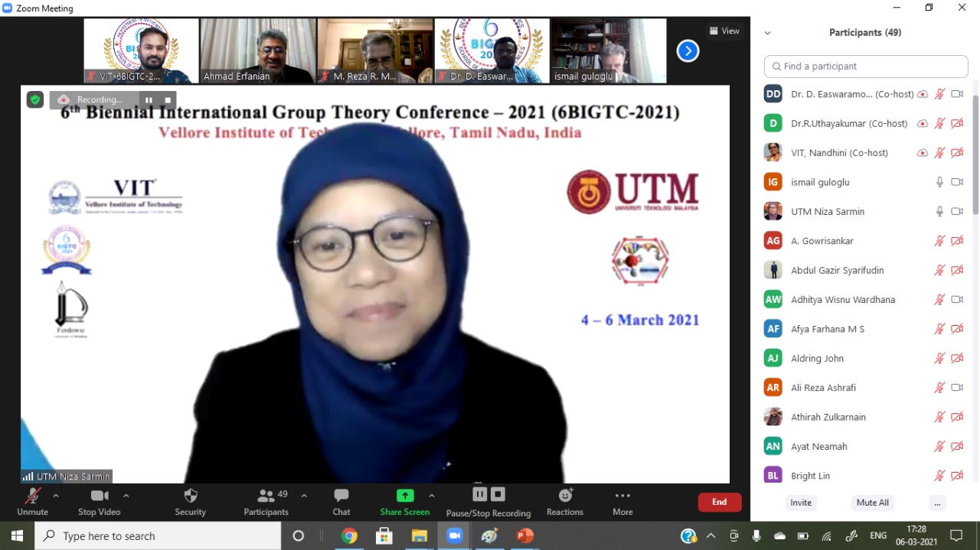Open the Participants list icon in toolbar
This screenshot has width=980, height=550.
click(266, 496)
